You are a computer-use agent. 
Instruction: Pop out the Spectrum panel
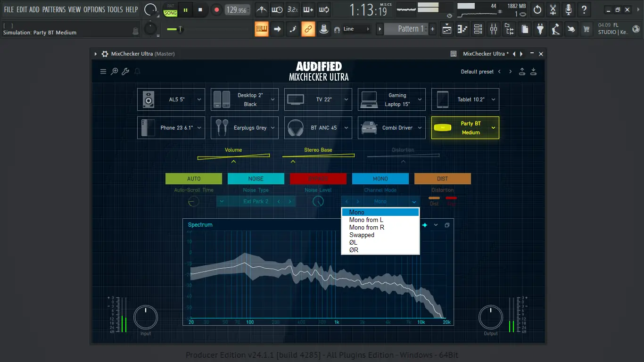447,225
